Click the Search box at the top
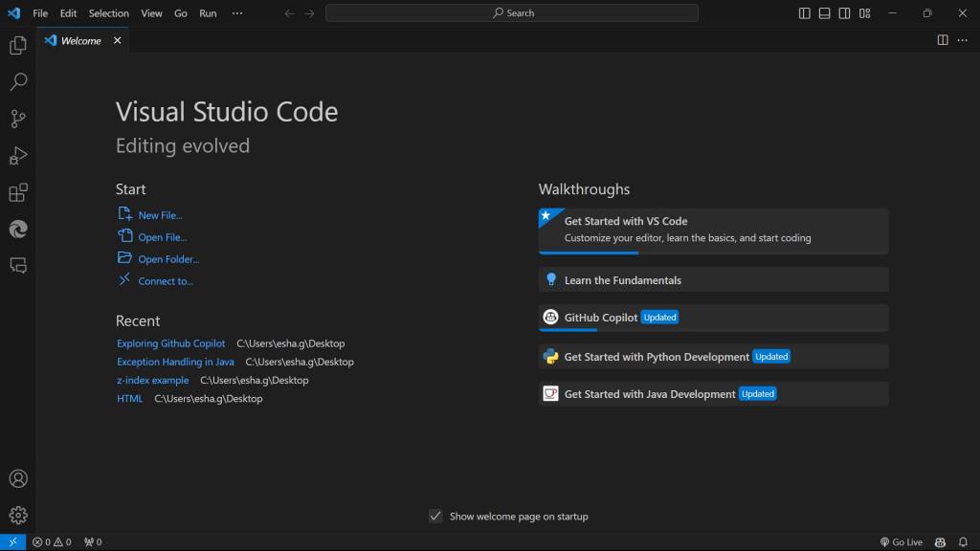980x551 pixels. (x=512, y=12)
